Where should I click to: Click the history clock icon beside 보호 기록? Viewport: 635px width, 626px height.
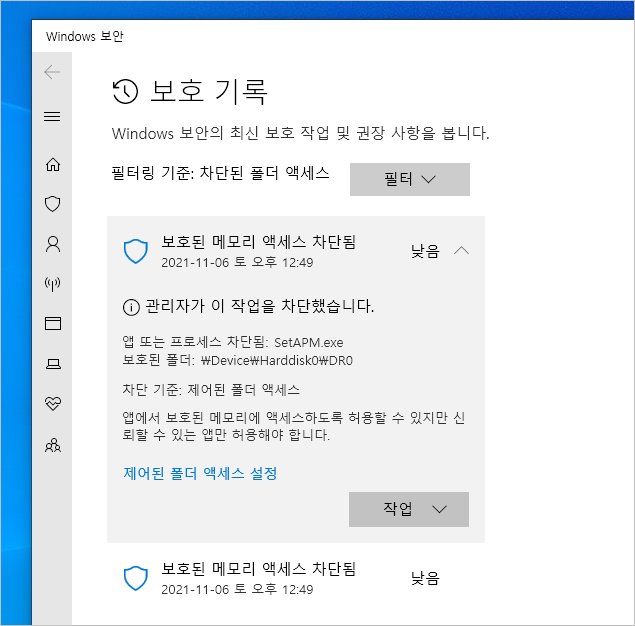(x=125, y=92)
